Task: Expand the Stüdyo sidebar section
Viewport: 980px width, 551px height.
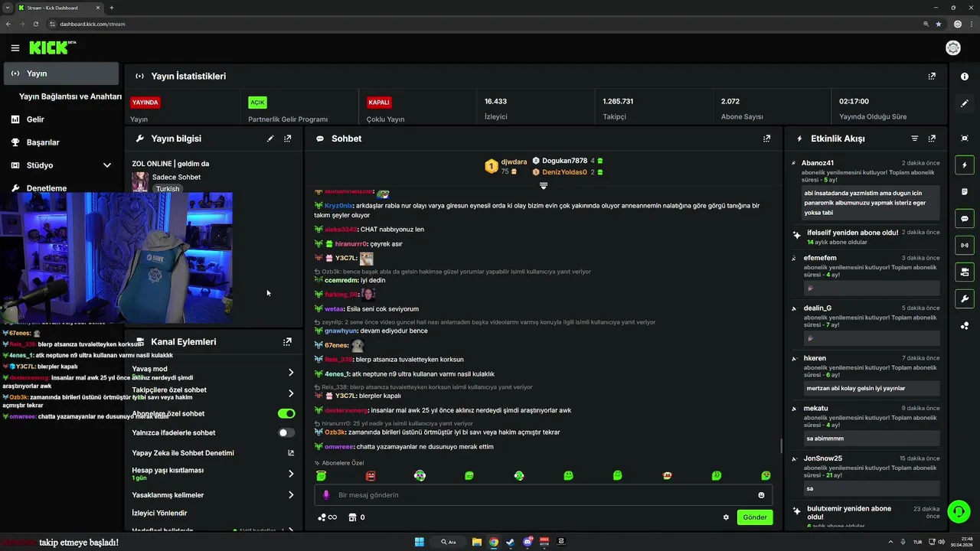Action: pos(106,165)
